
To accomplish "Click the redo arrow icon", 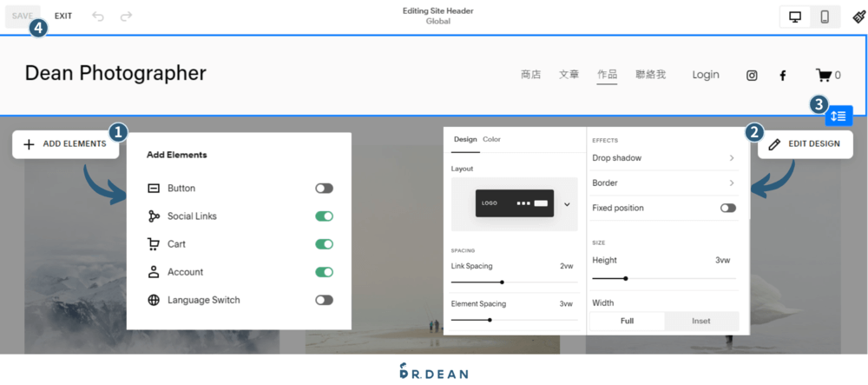I will (126, 16).
